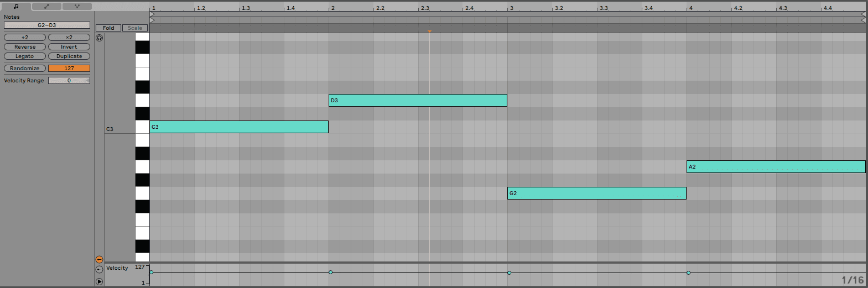Click the G2–D3 note range field
This screenshot has width=868, height=288.
coord(47,25)
